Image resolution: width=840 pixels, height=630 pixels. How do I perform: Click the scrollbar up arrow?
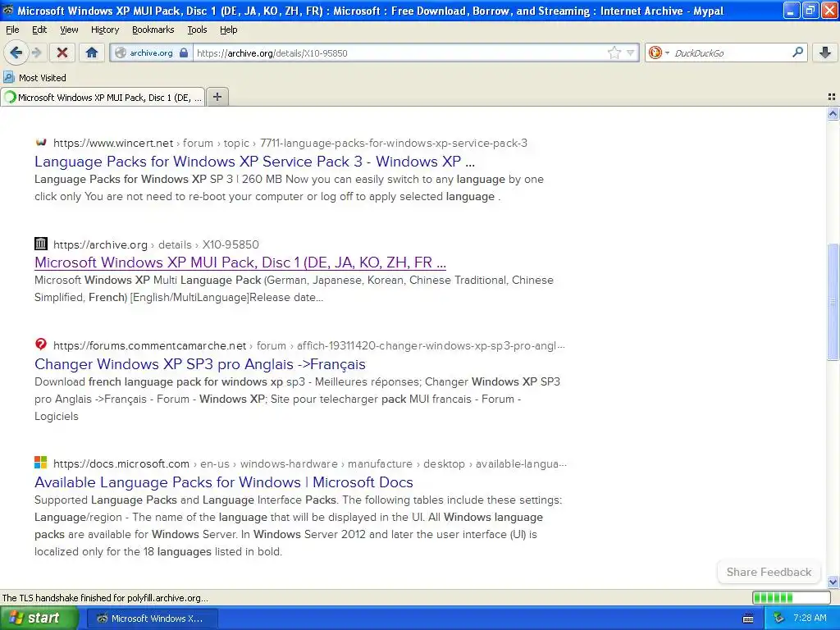[833, 113]
